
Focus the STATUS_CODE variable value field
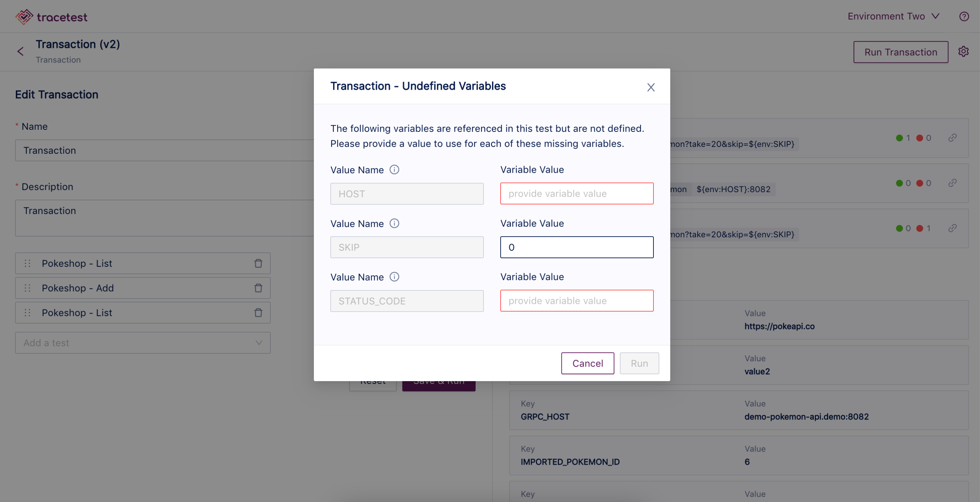[577, 301]
